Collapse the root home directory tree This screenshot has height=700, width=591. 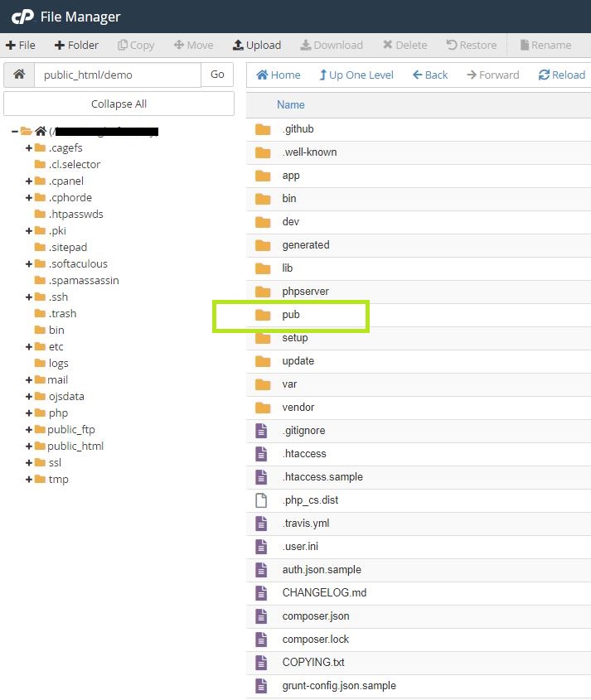pyautogui.click(x=15, y=131)
